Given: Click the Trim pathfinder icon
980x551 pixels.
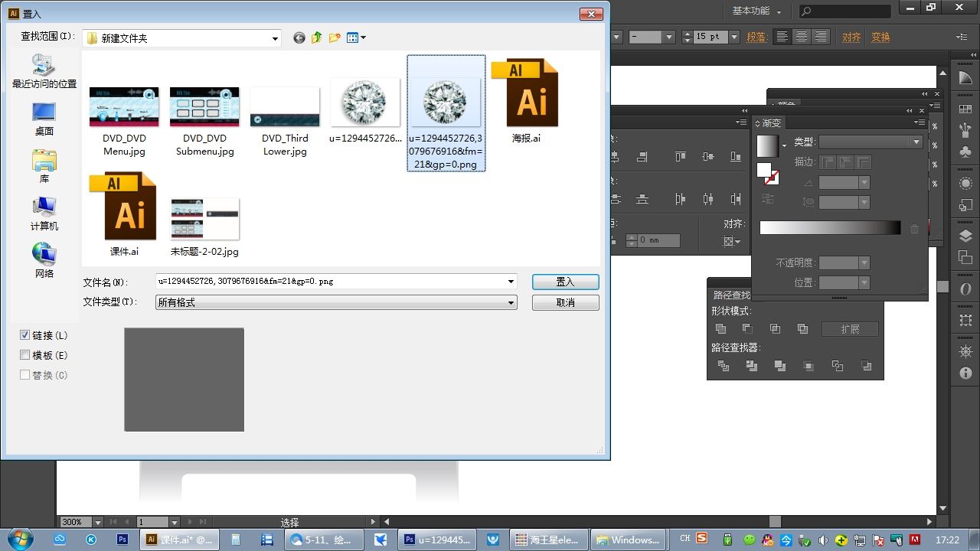Looking at the screenshot, I should [752, 366].
